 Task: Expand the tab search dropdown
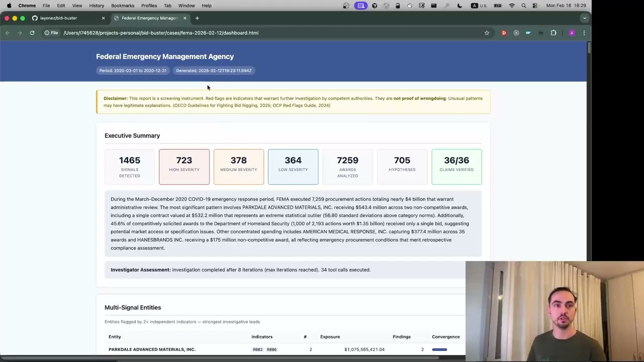[x=584, y=18]
